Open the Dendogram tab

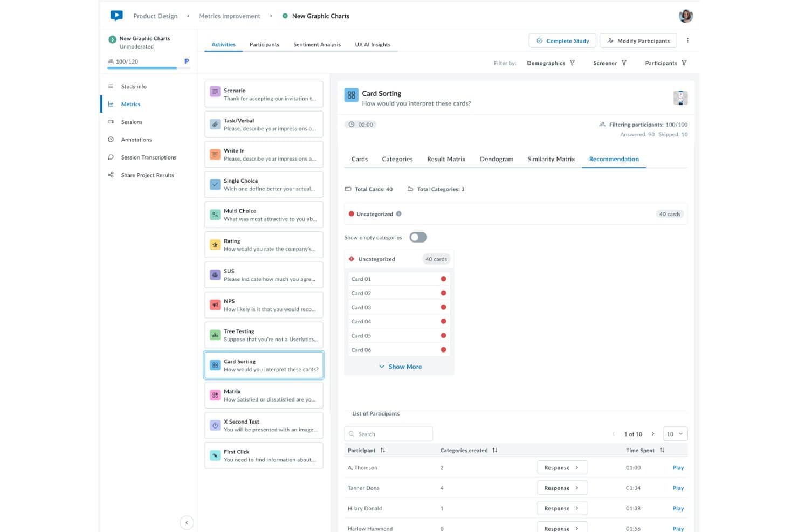[x=497, y=159]
